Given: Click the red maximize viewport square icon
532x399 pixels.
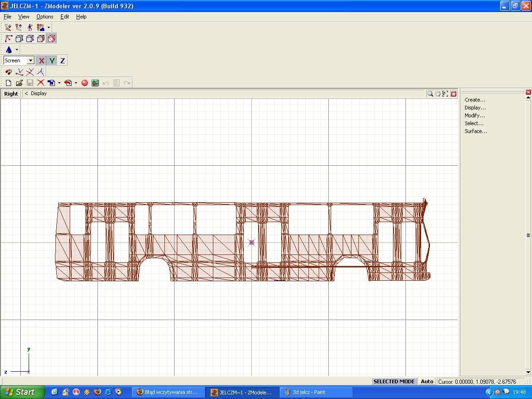Looking at the screenshot, I should (453, 94).
